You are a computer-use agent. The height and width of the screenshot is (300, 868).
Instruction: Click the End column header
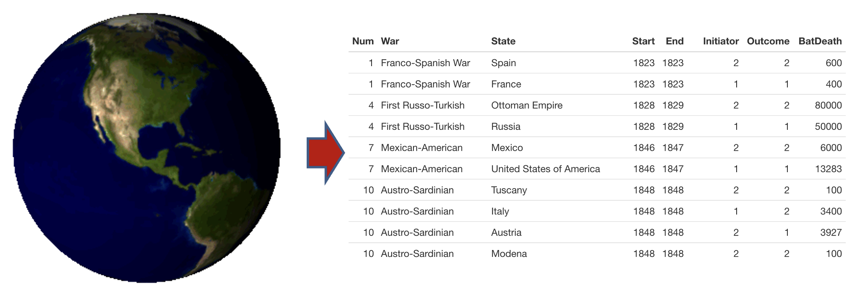click(x=674, y=41)
